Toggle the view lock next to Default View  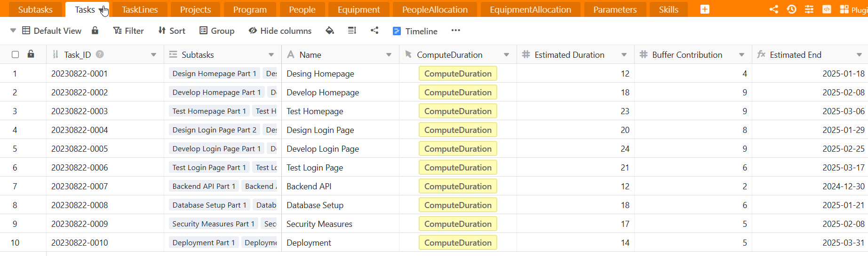click(95, 31)
